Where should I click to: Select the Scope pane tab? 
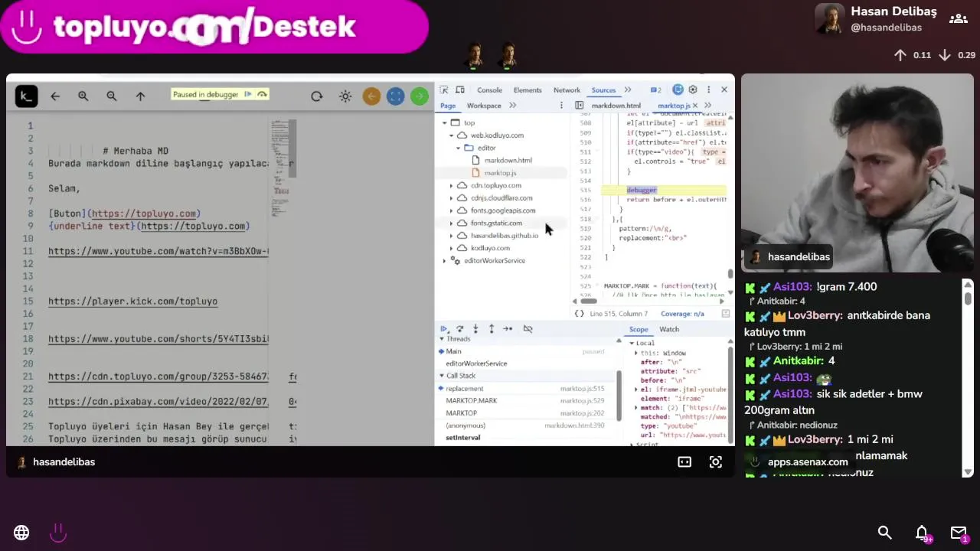coord(639,330)
